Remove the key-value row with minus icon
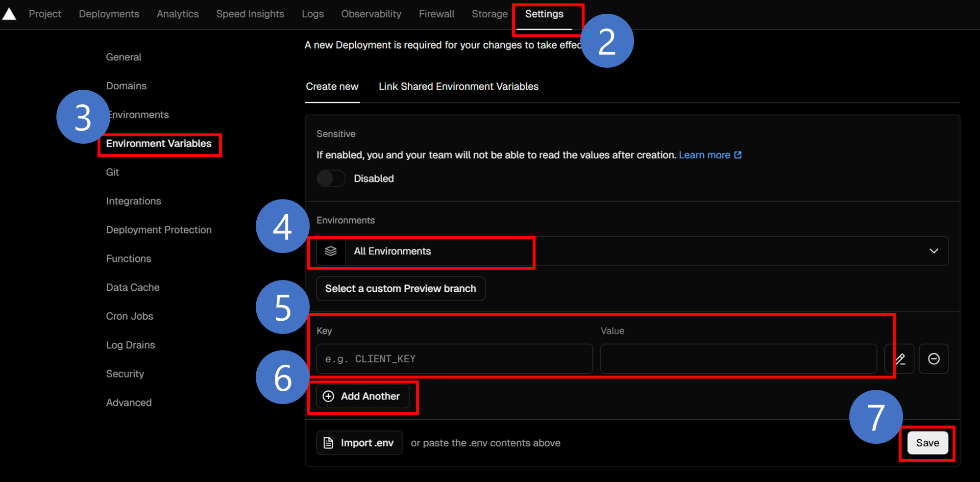 tap(934, 359)
